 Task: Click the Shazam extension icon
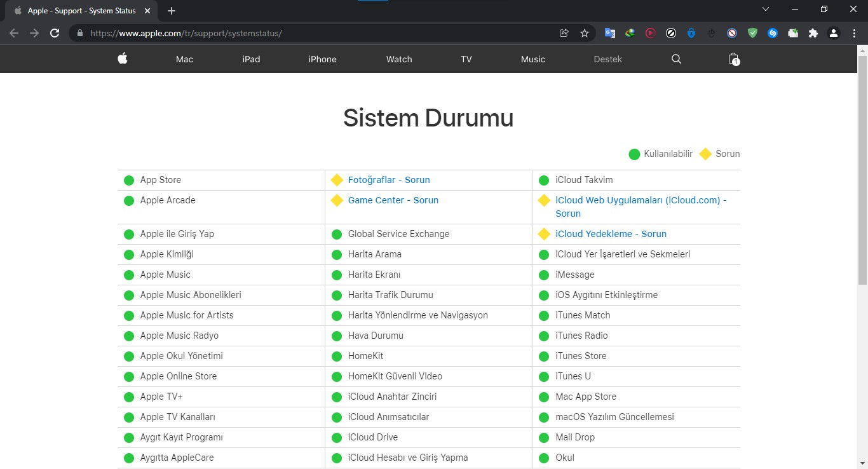(773, 33)
